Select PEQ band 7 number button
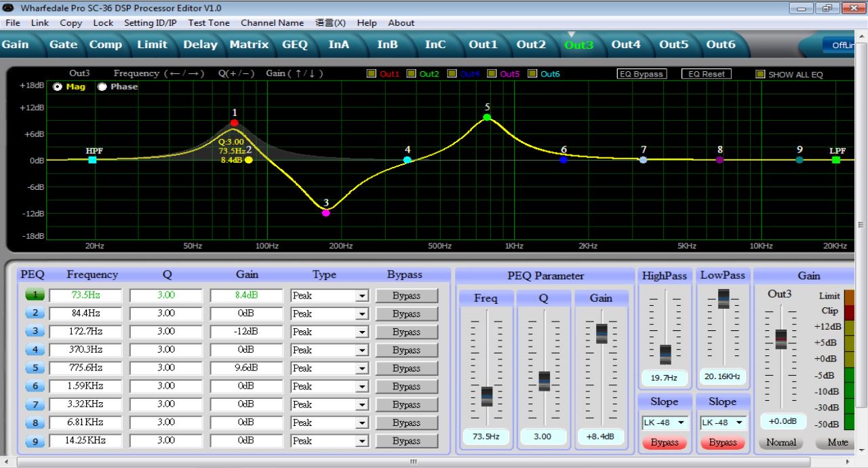Screen dimensions: 868x468 pos(35,404)
